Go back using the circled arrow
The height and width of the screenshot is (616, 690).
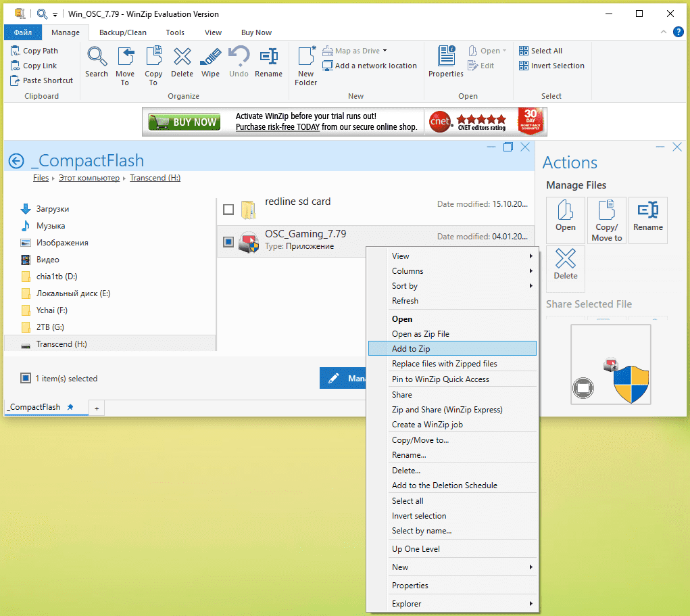[16, 161]
